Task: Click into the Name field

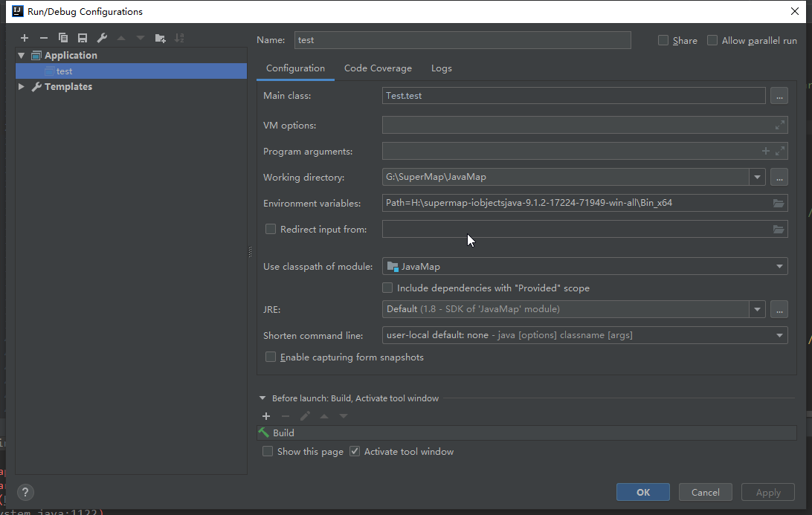Action: click(463, 40)
